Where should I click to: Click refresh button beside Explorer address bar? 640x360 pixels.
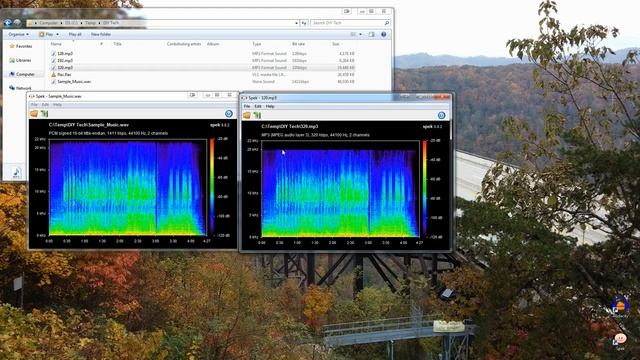(x=304, y=23)
